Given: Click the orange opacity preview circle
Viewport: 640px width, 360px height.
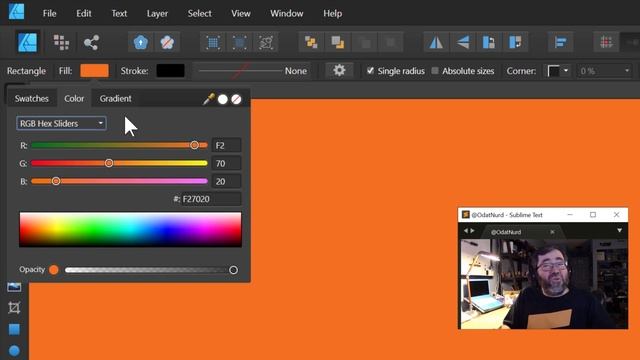Looking at the screenshot, I should click(54, 270).
